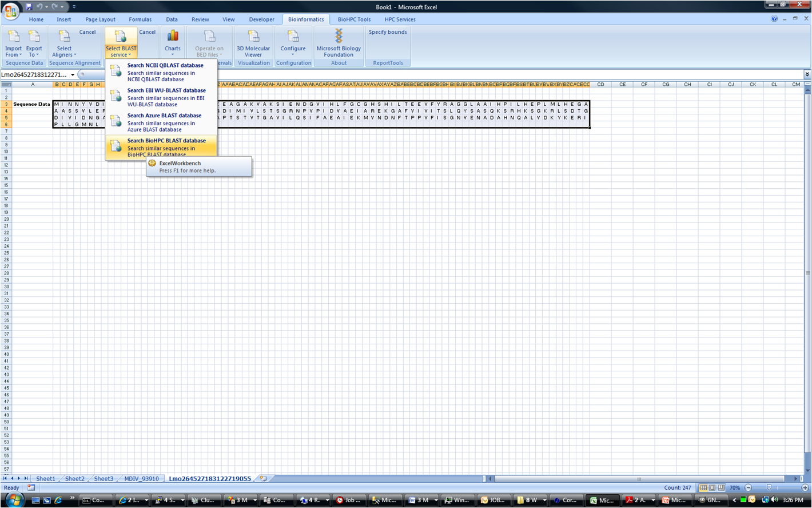Open the Import From dropdown
The height and width of the screenshot is (508, 812).
click(14, 43)
